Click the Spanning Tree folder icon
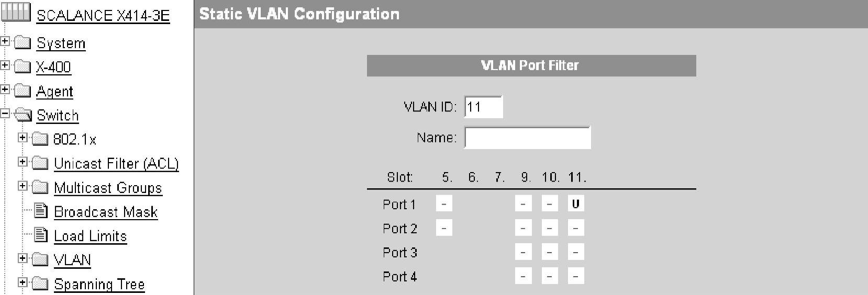The width and height of the screenshot is (868, 295). click(x=40, y=283)
